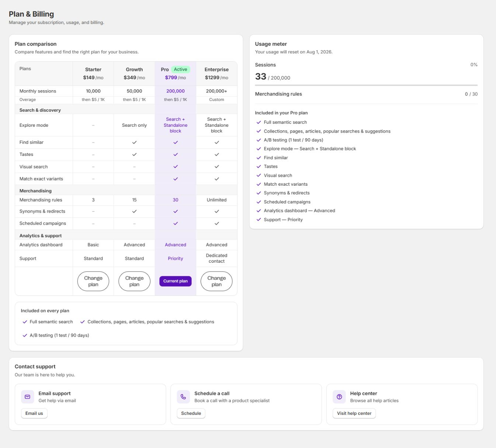Screen dimensions: 496x448
Task: Click the Merchandising rules row label in table
Action: (x=41, y=200)
